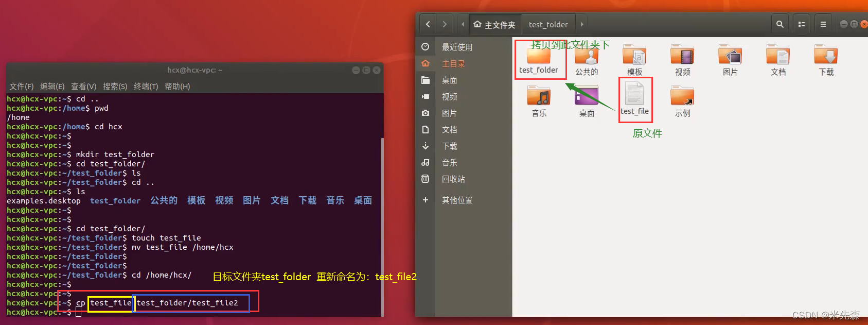Click 'touch test_file' line in terminal
868x325 pixels.
[x=166, y=238]
